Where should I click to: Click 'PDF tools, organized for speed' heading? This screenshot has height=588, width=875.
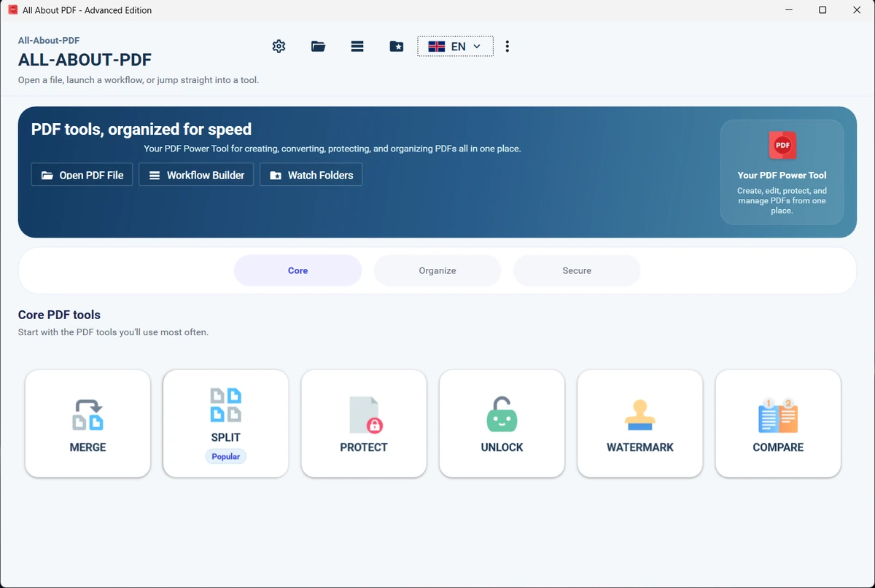point(141,130)
